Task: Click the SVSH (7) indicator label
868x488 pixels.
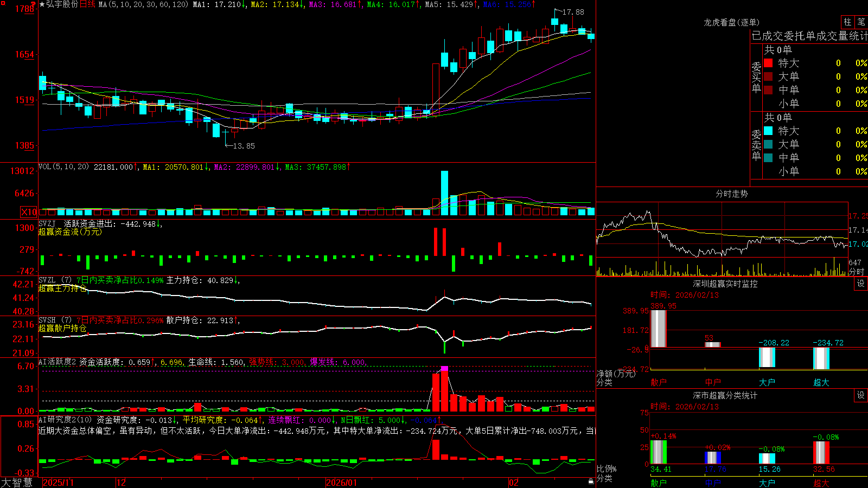Action: pyautogui.click(x=55, y=320)
